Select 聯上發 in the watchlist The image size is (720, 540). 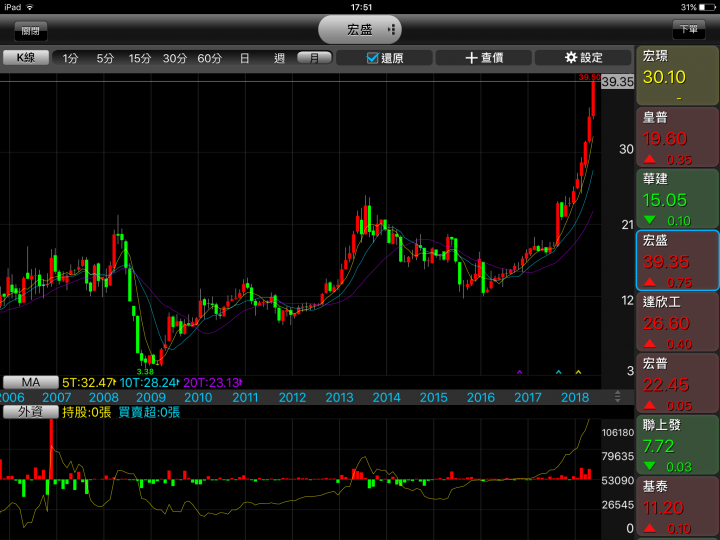click(x=678, y=445)
